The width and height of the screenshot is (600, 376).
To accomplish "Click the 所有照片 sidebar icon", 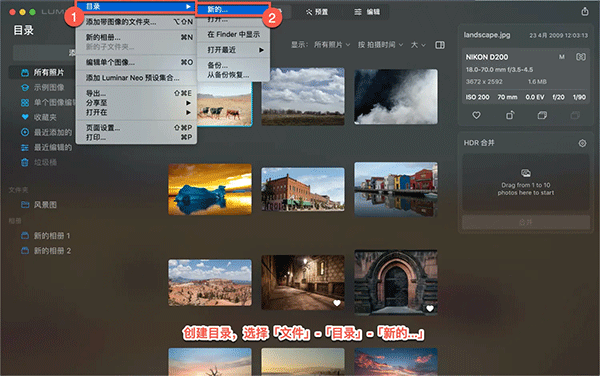I will (25, 72).
